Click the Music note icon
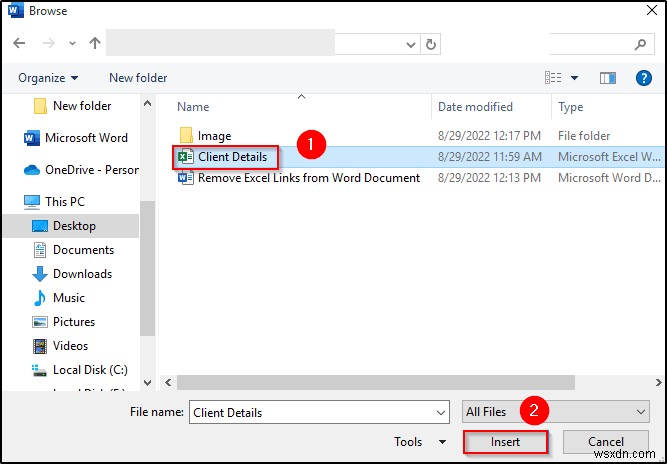The image size is (667, 464). coord(40,298)
